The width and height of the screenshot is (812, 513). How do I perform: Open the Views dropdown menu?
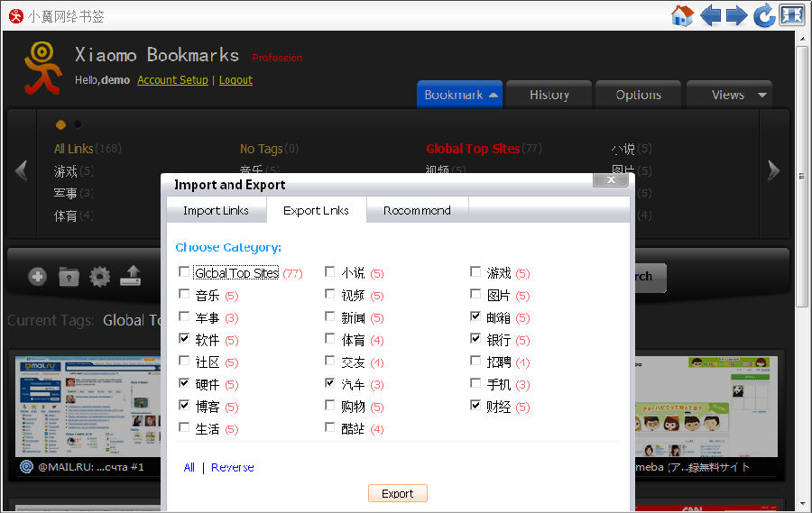(x=729, y=95)
